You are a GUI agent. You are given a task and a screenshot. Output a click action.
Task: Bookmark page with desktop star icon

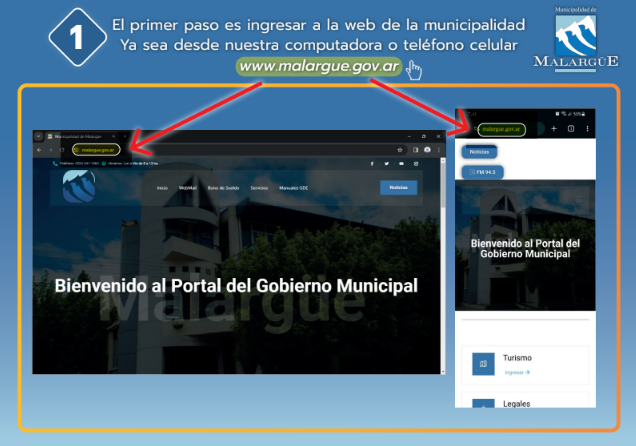[400, 150]
